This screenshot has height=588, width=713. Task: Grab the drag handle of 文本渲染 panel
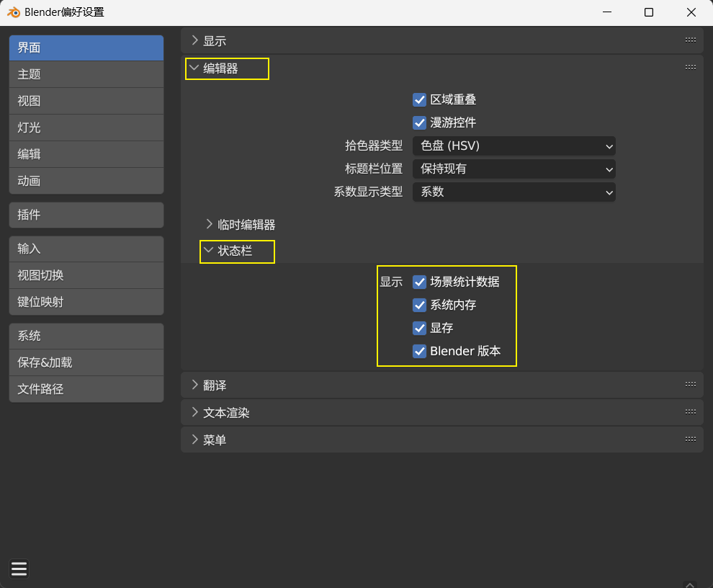(690, 412)
